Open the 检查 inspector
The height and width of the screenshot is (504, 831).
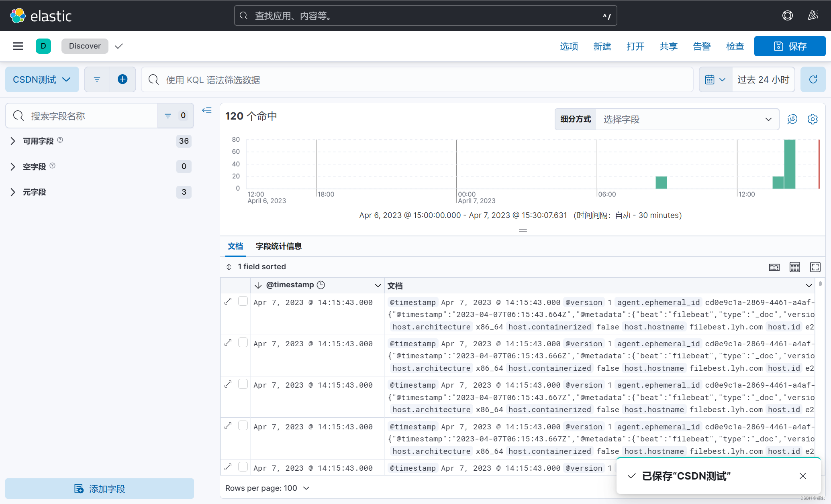tap(735, 46)
